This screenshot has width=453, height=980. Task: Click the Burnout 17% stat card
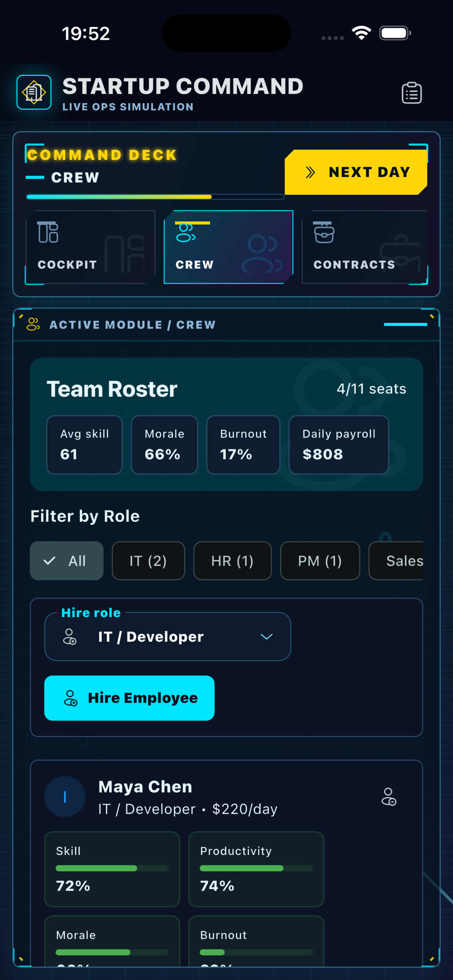pyautogui.click(x=243, y=445)
